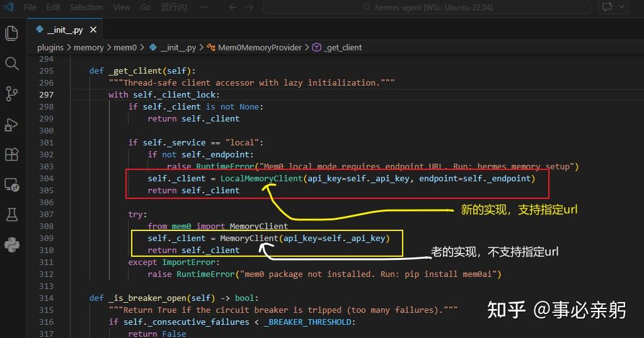Open the Extensions view
This screenshot has width=644, height=338.
click(11, 155)
